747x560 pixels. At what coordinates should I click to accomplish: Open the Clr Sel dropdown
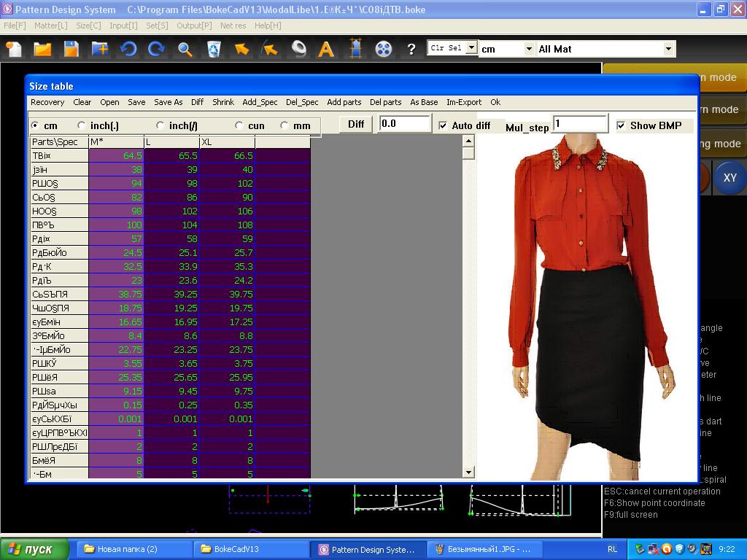(x=471, y=48)
